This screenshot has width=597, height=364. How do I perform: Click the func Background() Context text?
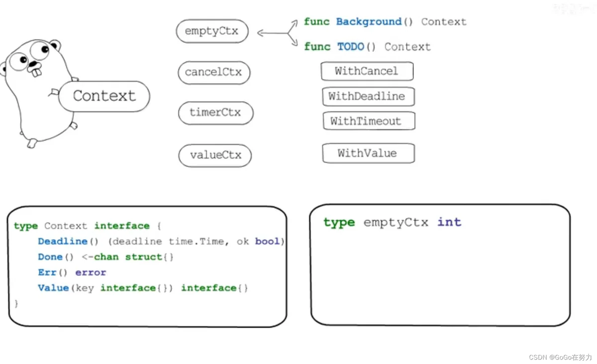coord(385,22)
